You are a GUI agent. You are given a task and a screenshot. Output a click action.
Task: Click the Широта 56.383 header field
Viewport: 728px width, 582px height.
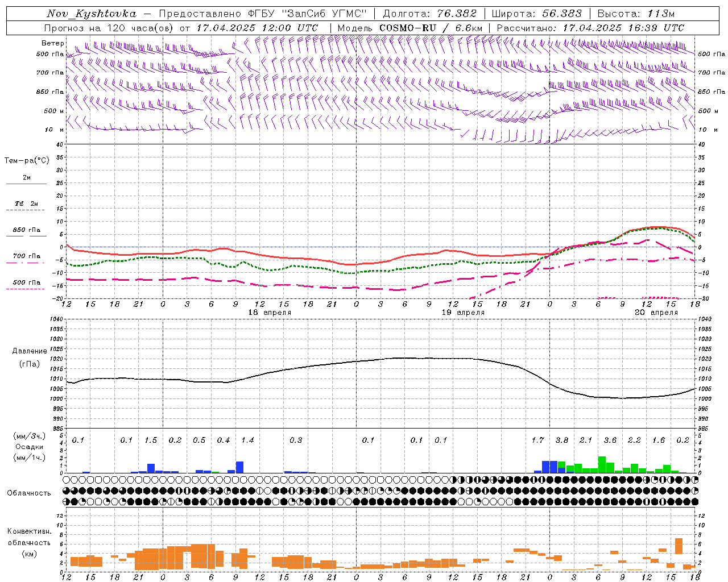[x=536, y=14]
